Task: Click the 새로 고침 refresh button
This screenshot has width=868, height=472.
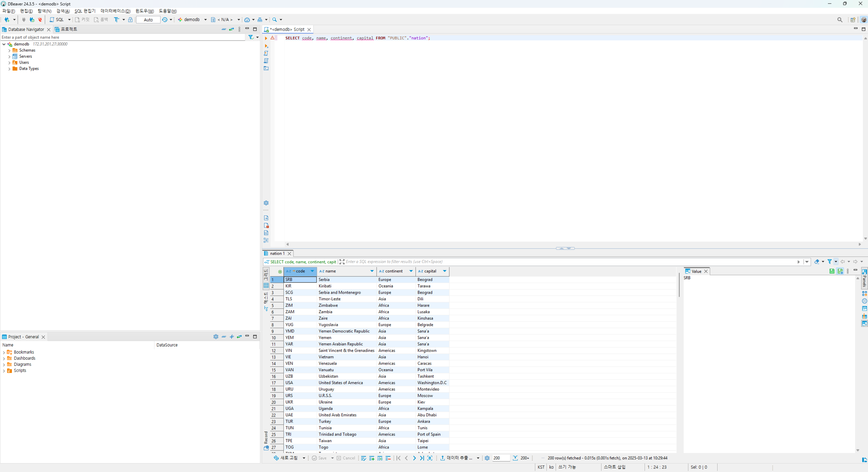Action: (286, 458)
